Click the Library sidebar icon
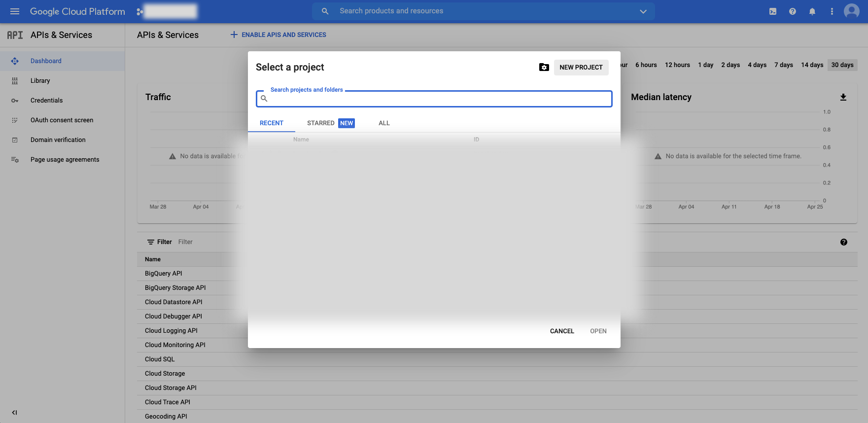868x423 pixels. point(15,81)
